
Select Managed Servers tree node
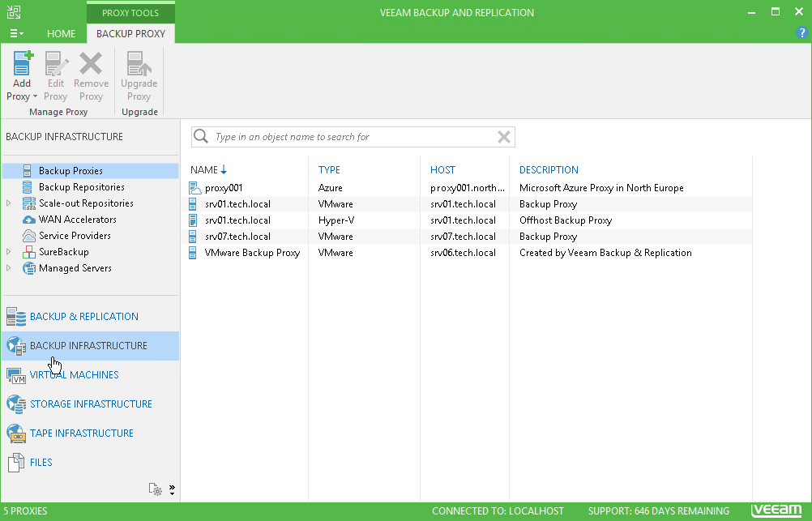(75, 268)
